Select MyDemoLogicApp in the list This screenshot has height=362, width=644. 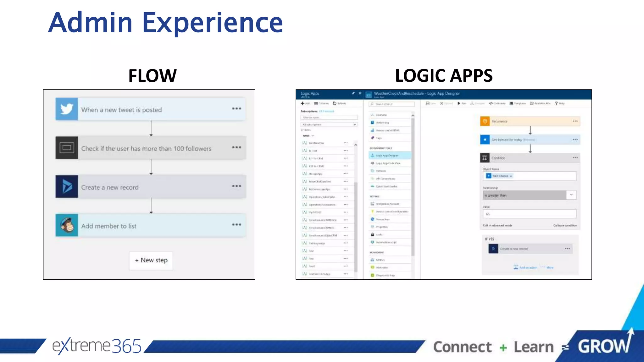point(319,189)
